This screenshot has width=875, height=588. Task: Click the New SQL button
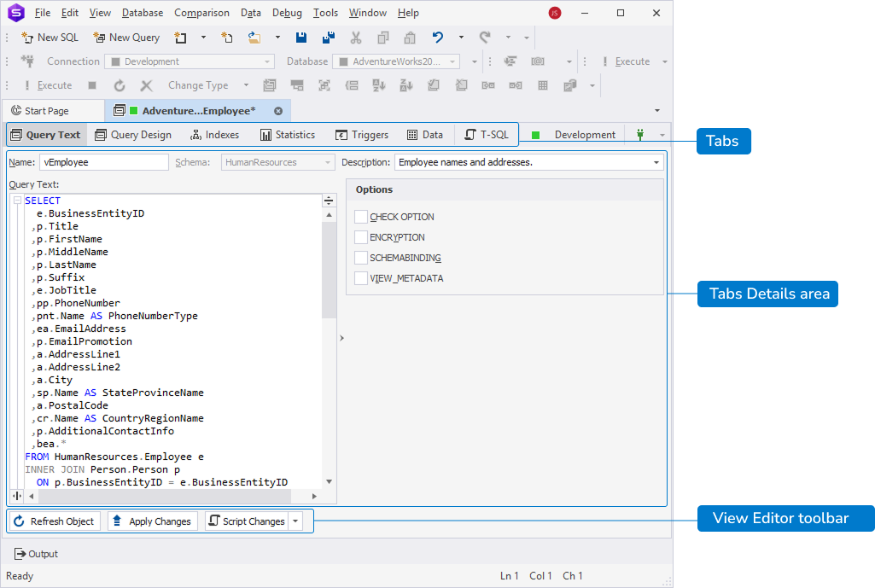point(50,38)
